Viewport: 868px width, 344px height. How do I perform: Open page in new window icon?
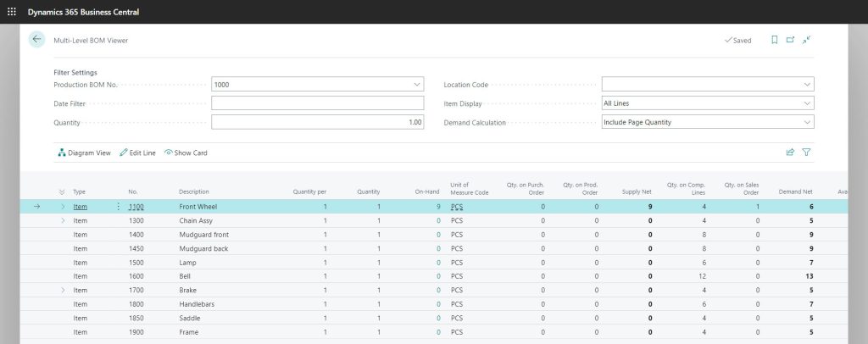point(790,40)
